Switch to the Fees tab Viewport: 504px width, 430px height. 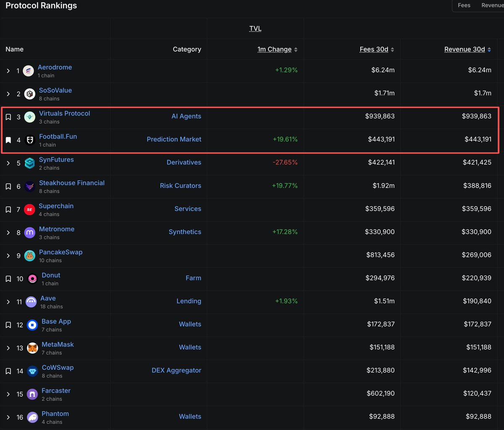click(x=464, y=5)
